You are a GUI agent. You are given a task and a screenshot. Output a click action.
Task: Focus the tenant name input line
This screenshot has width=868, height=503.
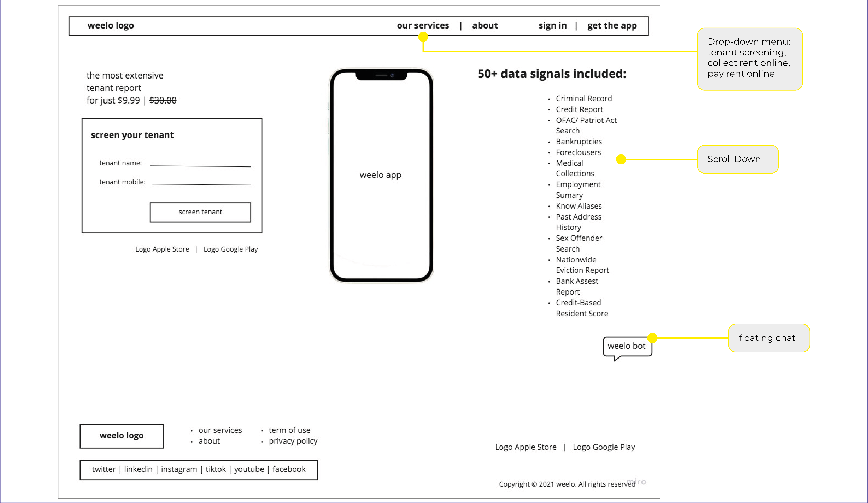200,166
